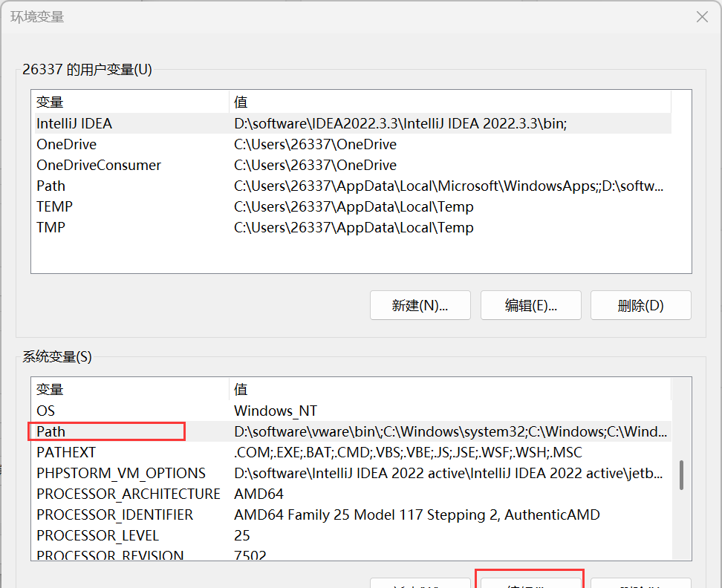Click the 新建(N) button for user variables

[420, 305]
